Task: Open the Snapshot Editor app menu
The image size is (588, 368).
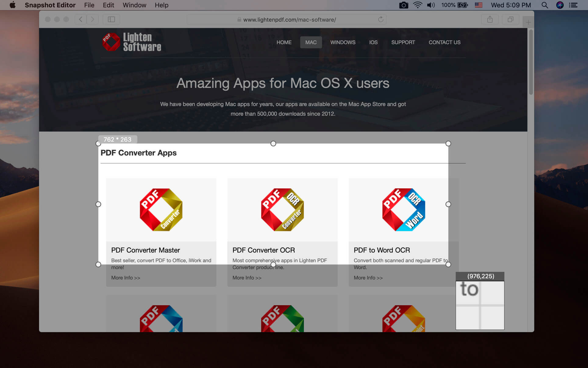Action: pos(50,5)
